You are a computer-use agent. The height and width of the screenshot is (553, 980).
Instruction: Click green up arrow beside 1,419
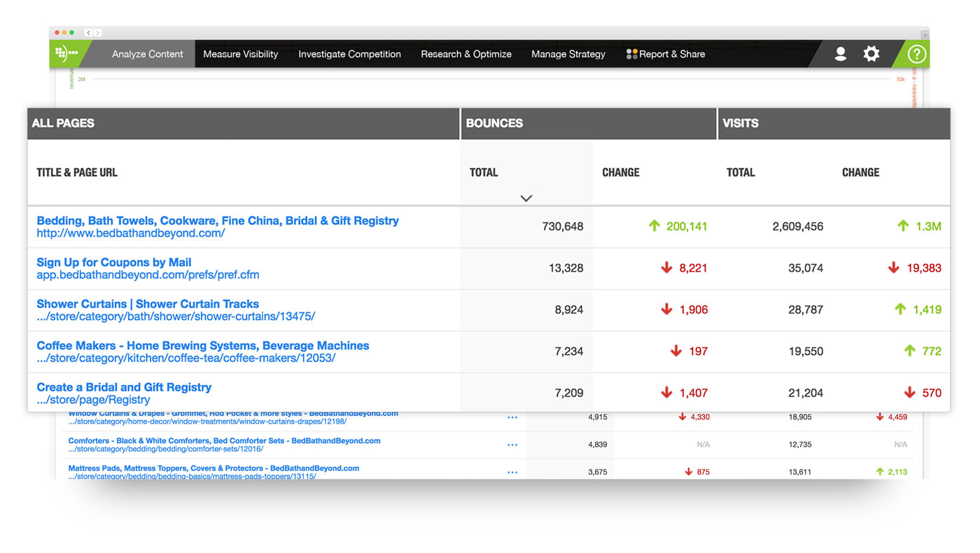point(900,309)
